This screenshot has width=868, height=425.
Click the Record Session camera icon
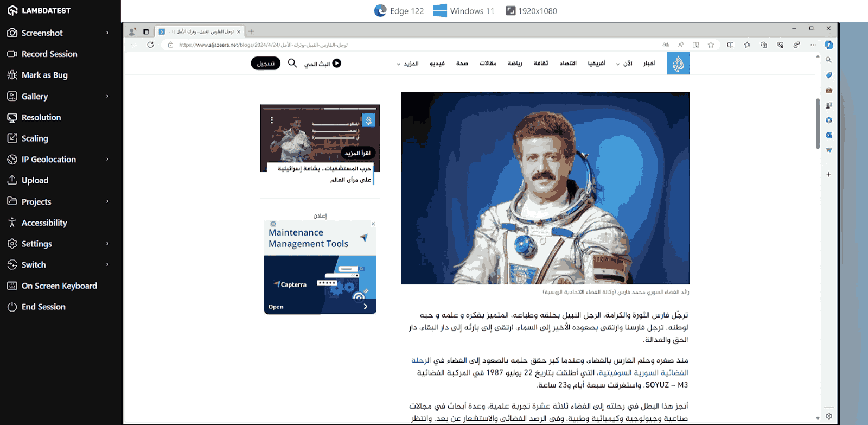12,54
